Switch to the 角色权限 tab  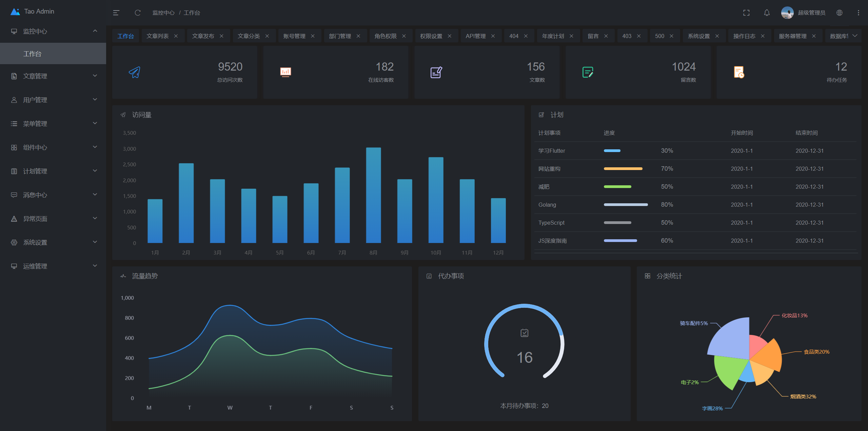(386, 36)
